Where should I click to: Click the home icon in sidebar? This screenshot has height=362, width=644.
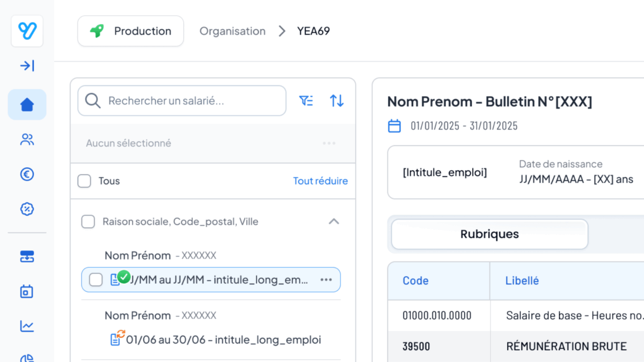27,105
